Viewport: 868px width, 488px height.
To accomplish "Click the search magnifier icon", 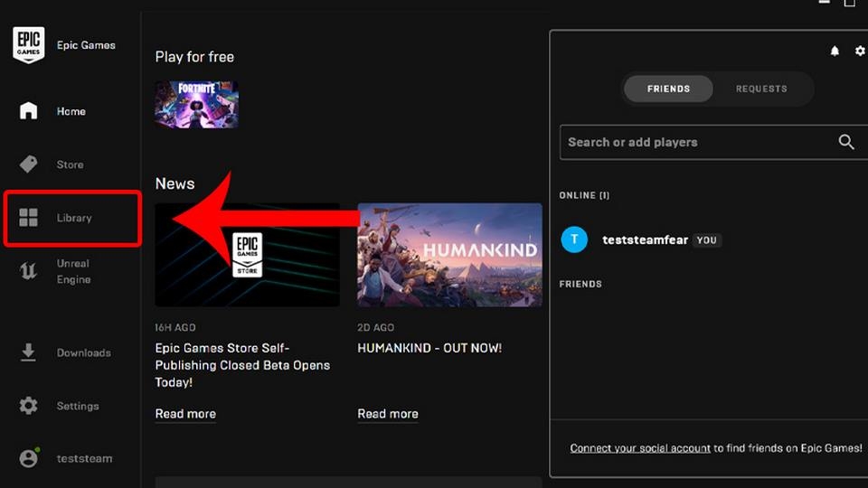I will 846,142.
